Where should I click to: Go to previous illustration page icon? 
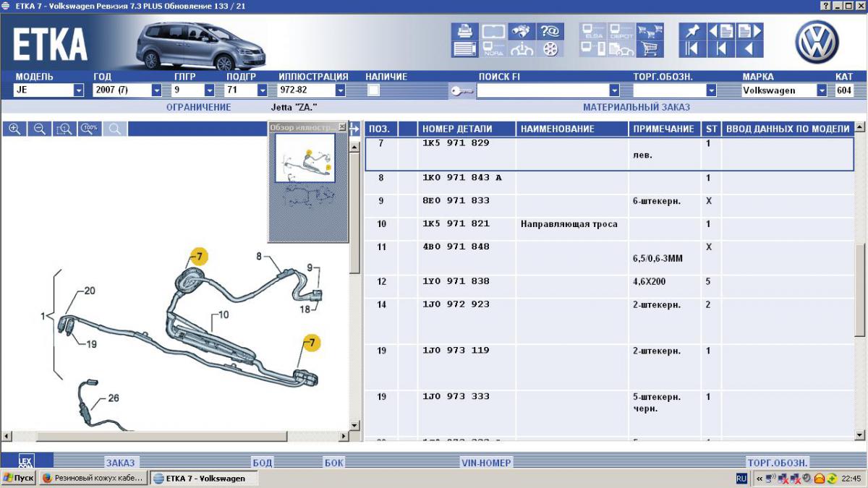[x=720, y=31]
